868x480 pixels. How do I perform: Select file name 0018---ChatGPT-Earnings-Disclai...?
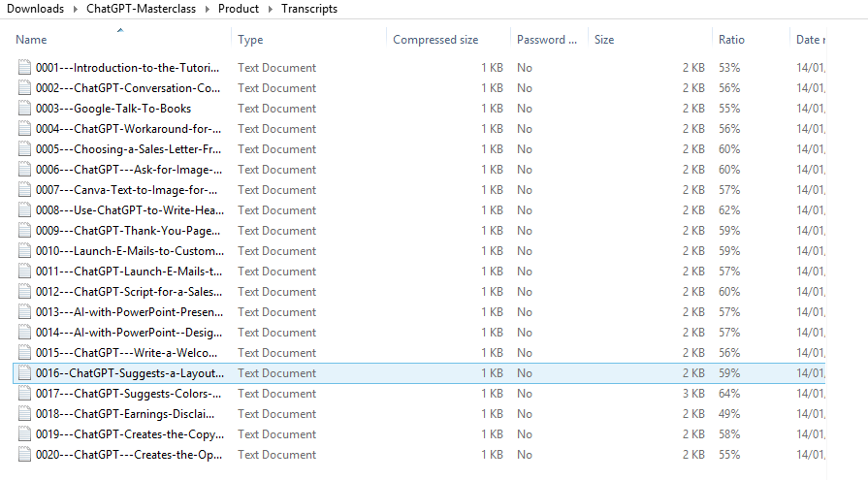(x=125, y=414)
